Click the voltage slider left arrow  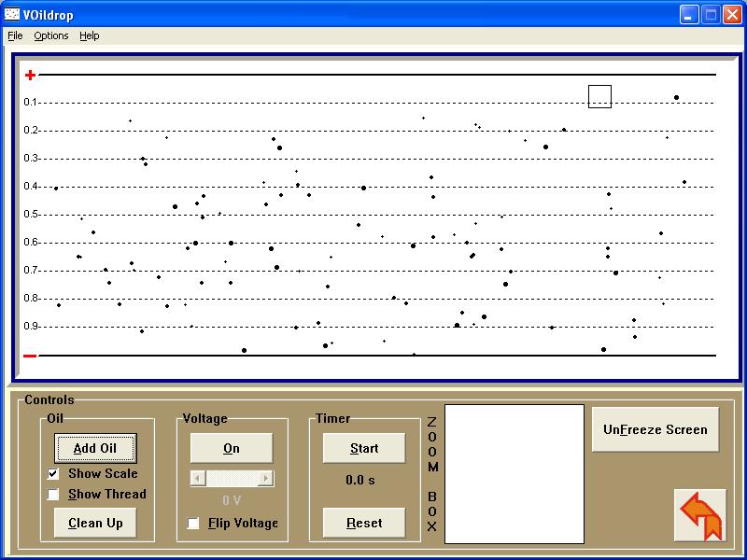[x=198, y=478]
